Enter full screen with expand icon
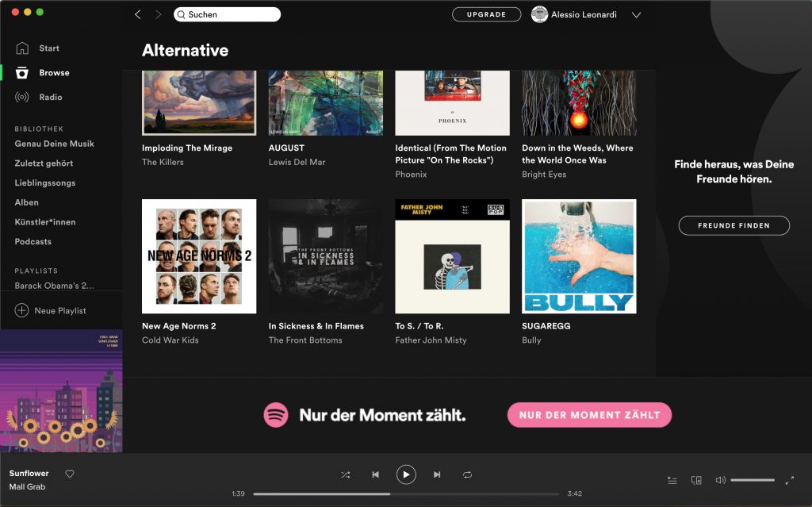812x507 pixels. pos(790,480)
